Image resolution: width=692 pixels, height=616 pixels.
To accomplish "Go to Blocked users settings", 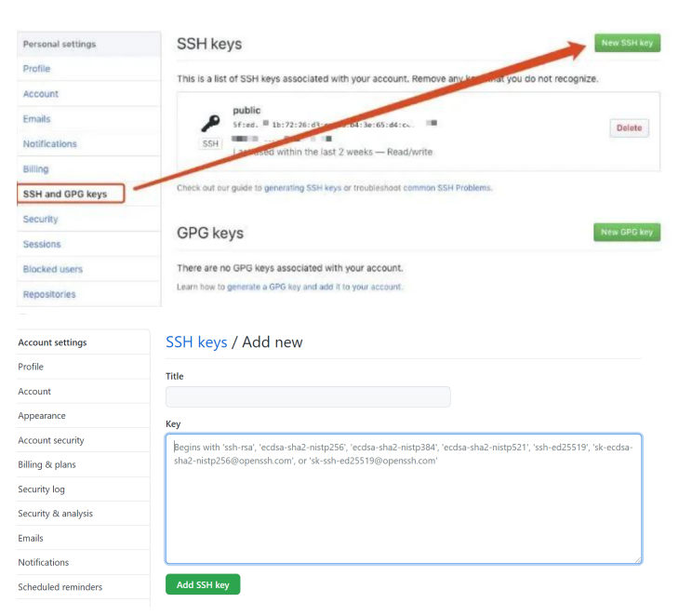I will [53, 269].
